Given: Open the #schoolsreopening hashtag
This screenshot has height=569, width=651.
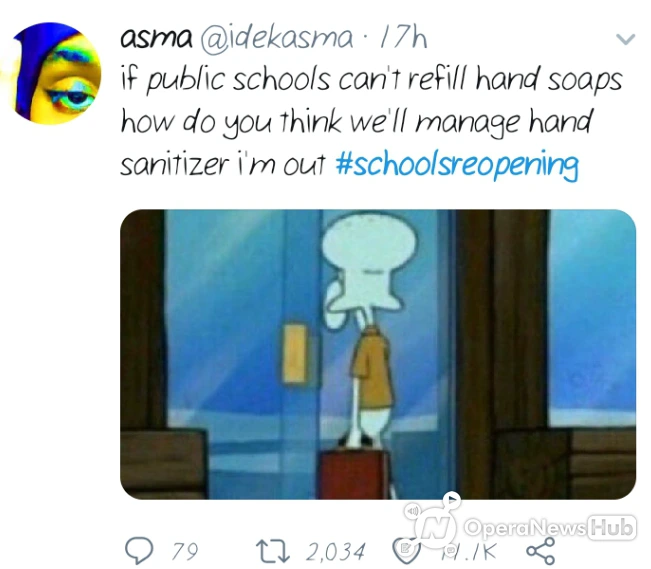Looking at the screenshot, I should point(457,164).
